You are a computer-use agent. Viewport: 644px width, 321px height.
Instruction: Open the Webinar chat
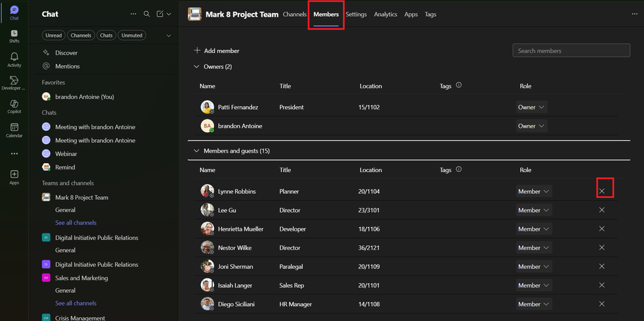pyautogui.click(x=66, y=154)
